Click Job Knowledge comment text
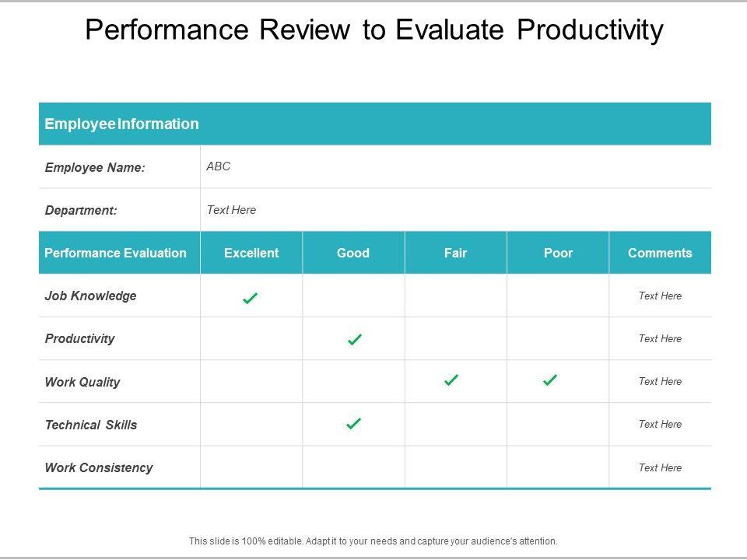Screen dimensions: 747x560 [x=660, y=296]
